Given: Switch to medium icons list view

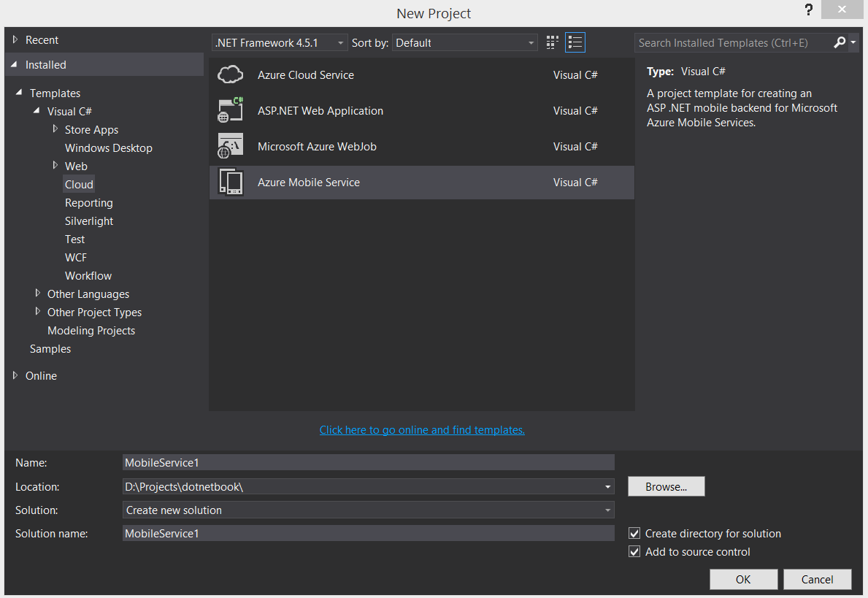Looking at the screenshot, I should coord(575,42).
